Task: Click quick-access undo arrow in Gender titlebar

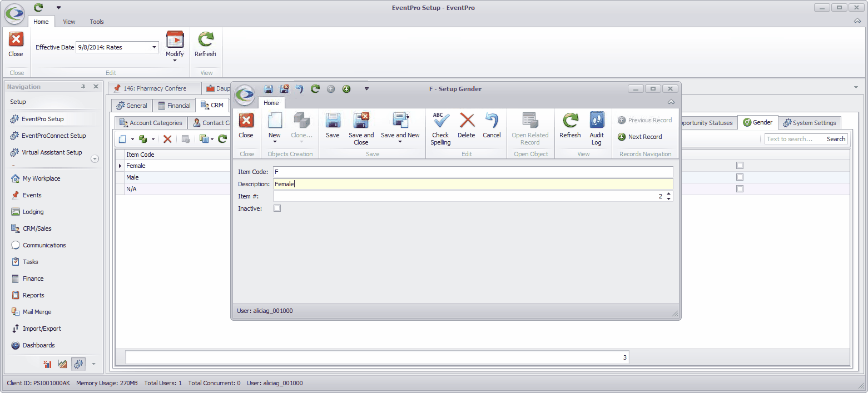Action: pos(300,89)
